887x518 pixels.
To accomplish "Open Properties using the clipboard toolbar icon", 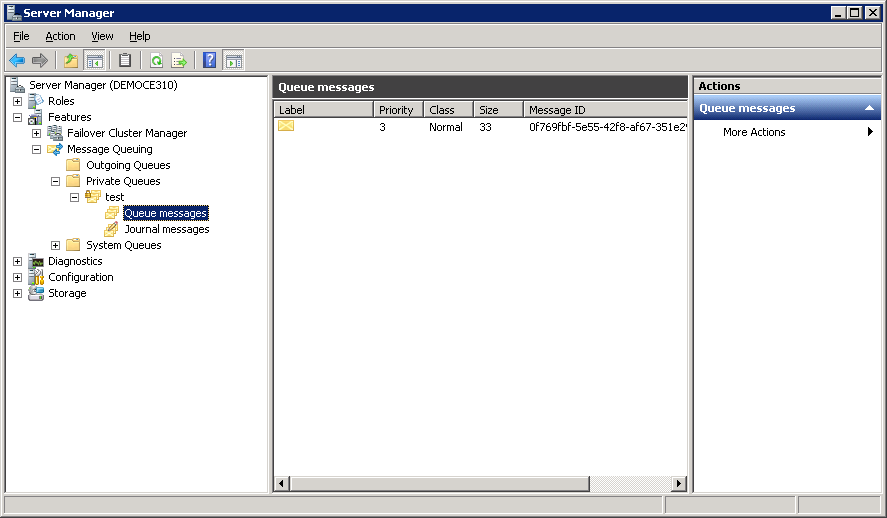I will 125,60.
